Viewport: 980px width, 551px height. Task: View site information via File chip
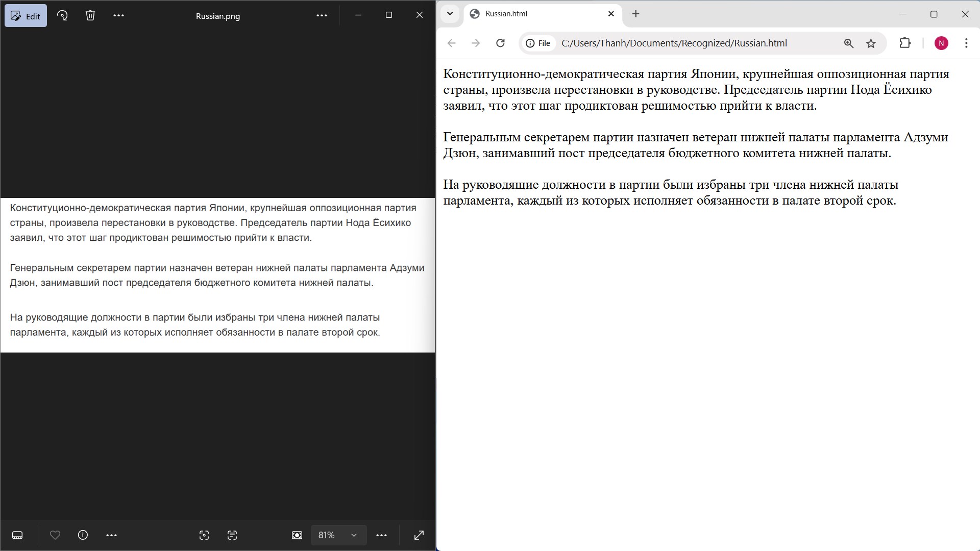point(538,43)
